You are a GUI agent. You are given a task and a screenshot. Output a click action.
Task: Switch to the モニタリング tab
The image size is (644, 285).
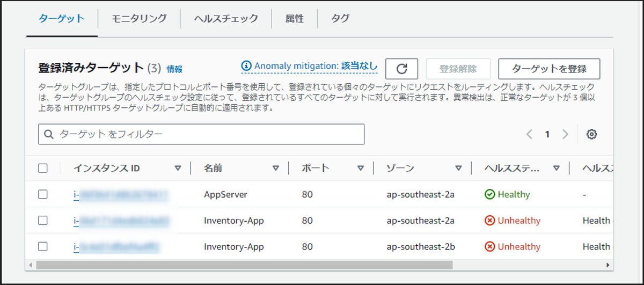[139, 18]
